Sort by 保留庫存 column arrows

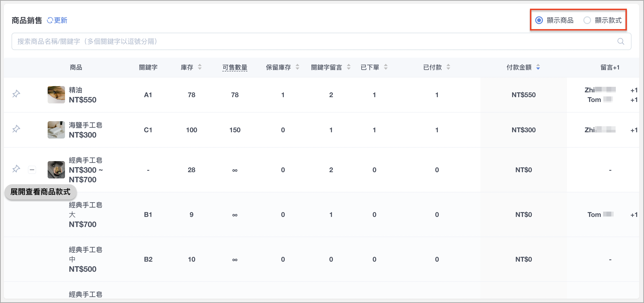(297, 67)
